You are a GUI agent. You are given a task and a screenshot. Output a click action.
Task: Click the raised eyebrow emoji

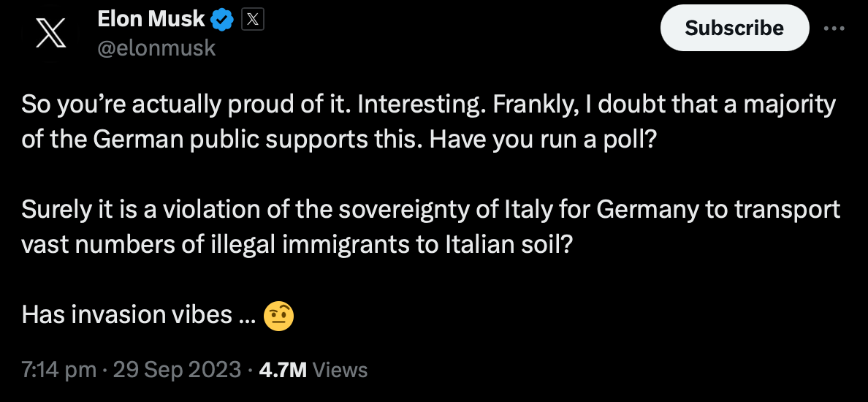(278, 316)
